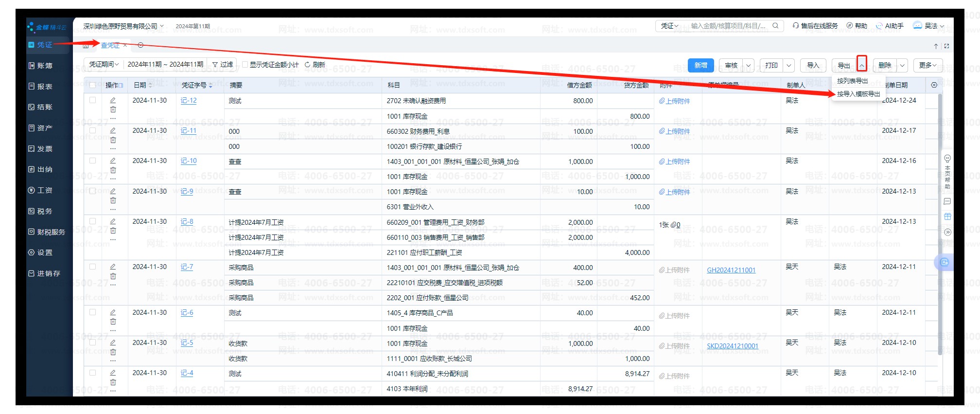Click the trash delete icon for voucher 记-11

click(x=113, y=140)
